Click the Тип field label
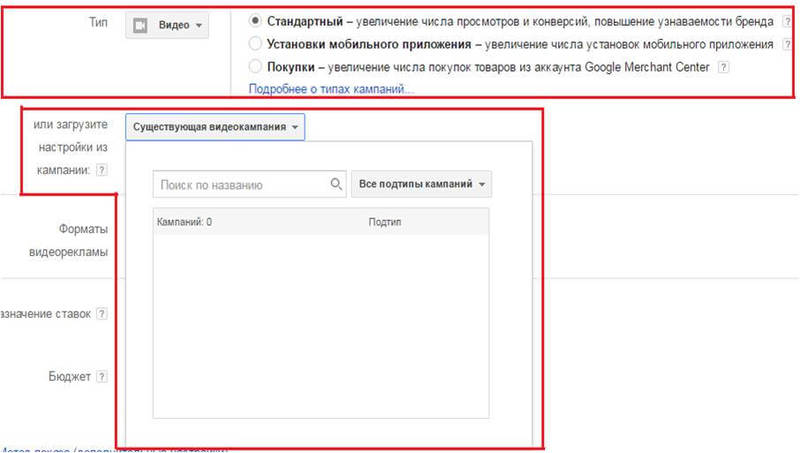 (x=98, y=21)
